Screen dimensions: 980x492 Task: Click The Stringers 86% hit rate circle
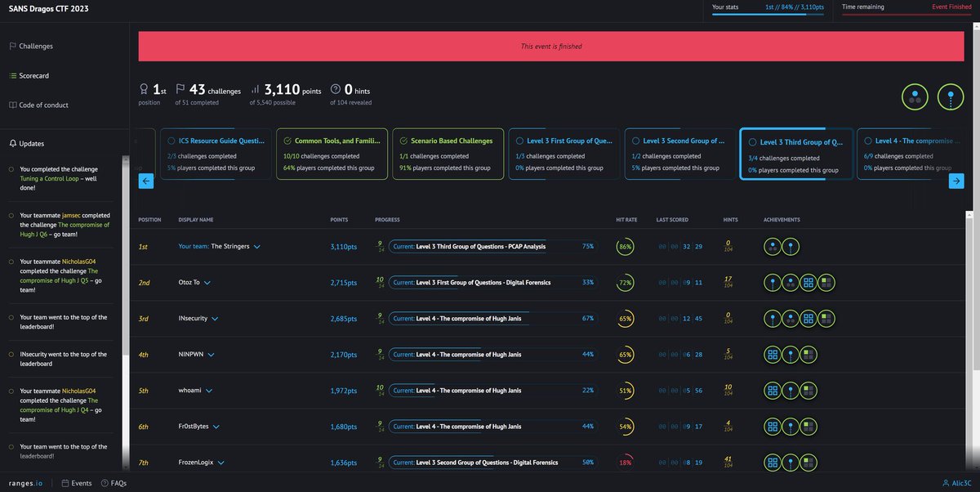tap(626, 246)
